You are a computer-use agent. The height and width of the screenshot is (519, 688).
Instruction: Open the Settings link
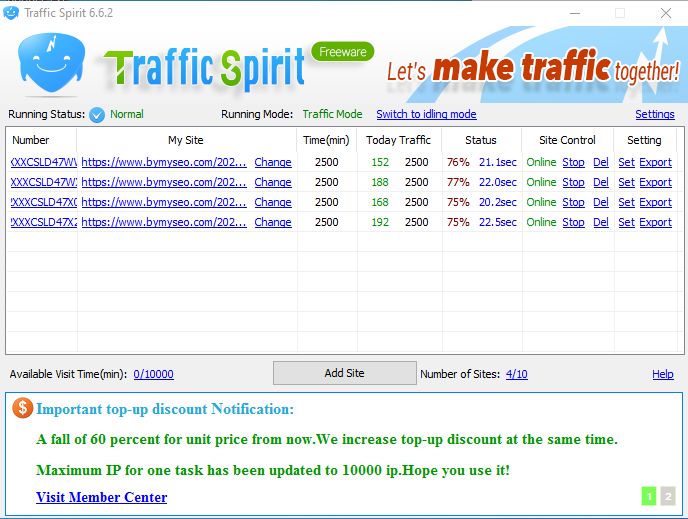tap(655, 114)
